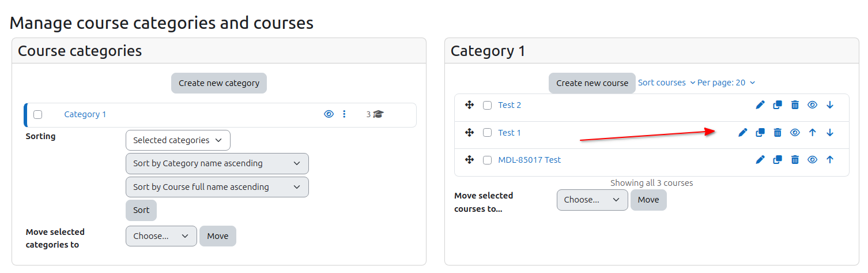
Task: Copy the Test 2 course
Action: [778, 105]
